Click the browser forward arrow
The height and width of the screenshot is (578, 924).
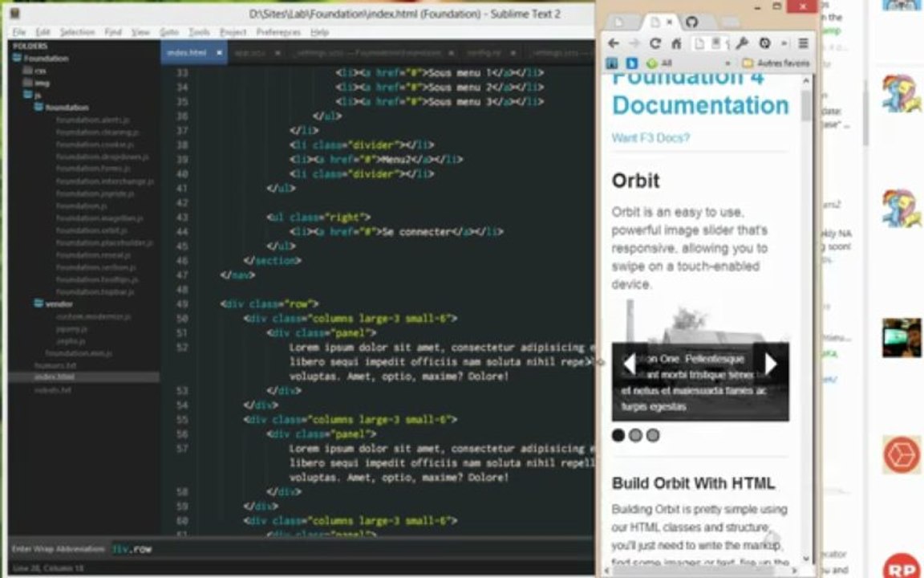(x=634, y=43)
